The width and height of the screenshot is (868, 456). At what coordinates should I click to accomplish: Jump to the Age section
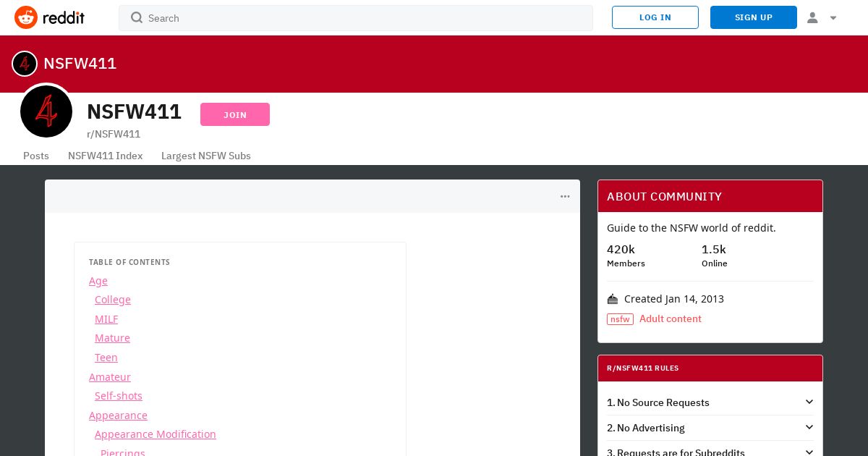(98, 281)
